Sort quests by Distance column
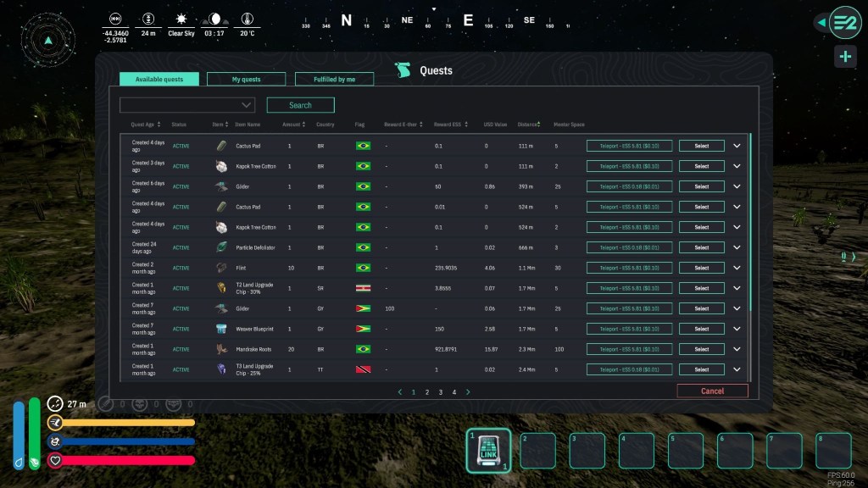The height and width of the screenshot is (488, 868). click(529, 125)
